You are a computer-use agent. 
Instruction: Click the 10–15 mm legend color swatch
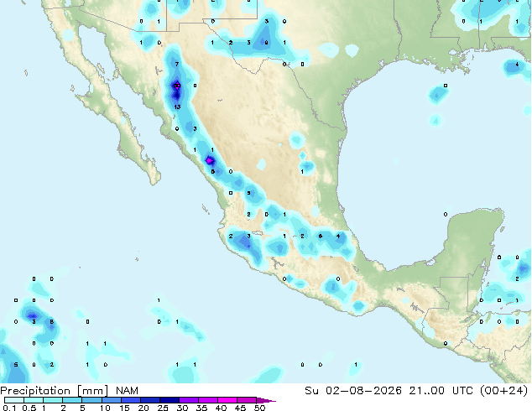point(111,400)
